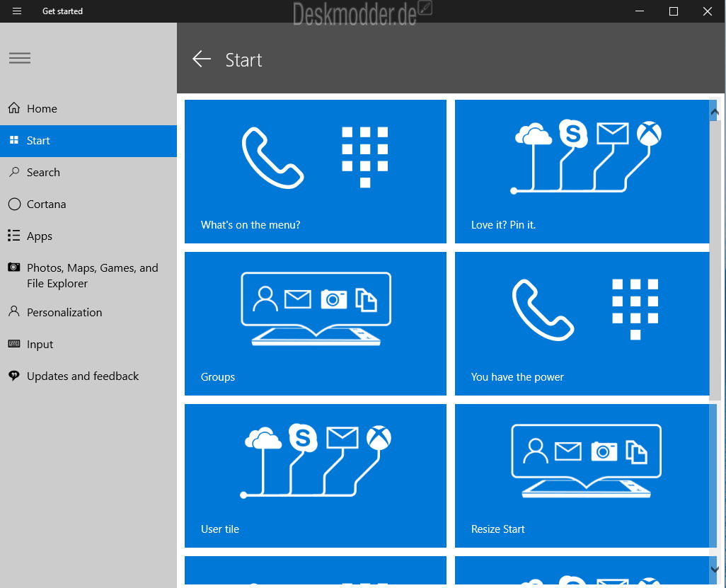Maximize the Get started window
This screenshot has height=588, width=726.
tap(674, 11)
